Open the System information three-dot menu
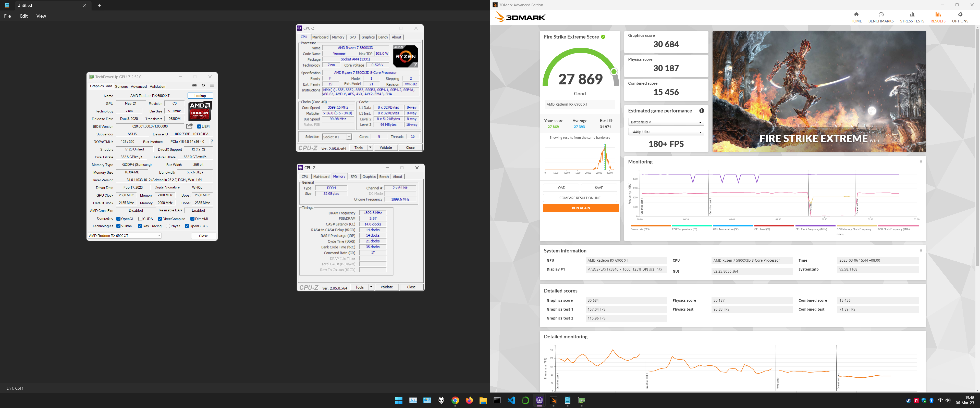The width and height of the screenshot is (980, 408). [x=921, y=251]
